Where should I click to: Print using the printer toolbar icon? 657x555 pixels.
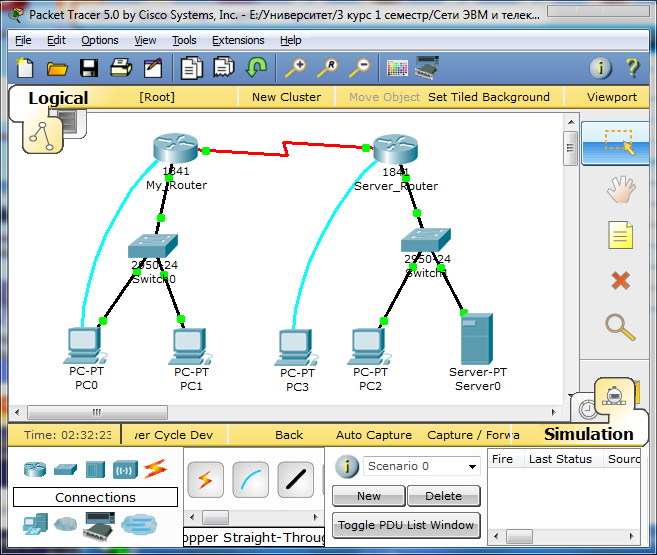[121, 68]
